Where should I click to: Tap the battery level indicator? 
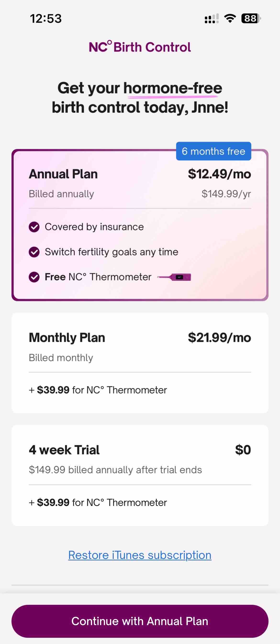pos(251,18)
